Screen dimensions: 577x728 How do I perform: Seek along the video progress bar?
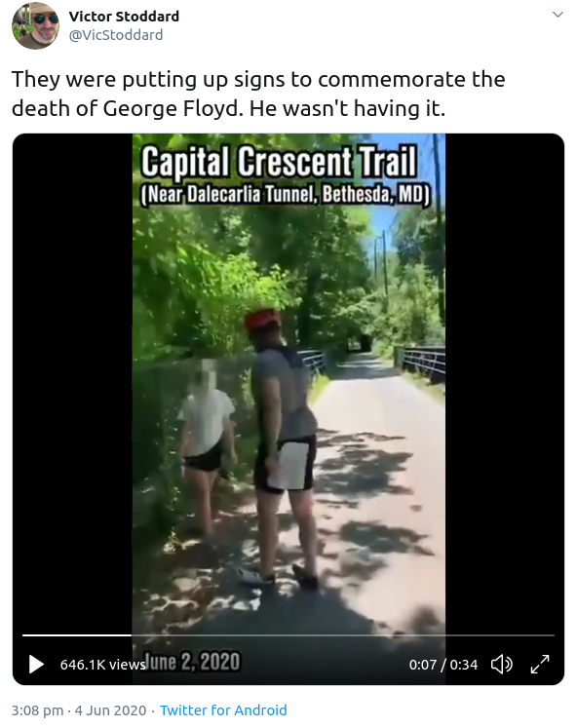[x=288, y=634]
